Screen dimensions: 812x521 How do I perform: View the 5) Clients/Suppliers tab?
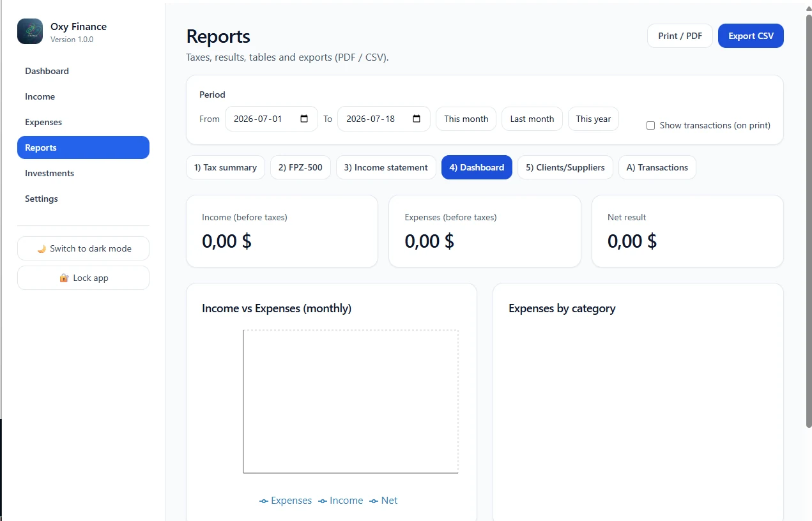click(565, 167)
